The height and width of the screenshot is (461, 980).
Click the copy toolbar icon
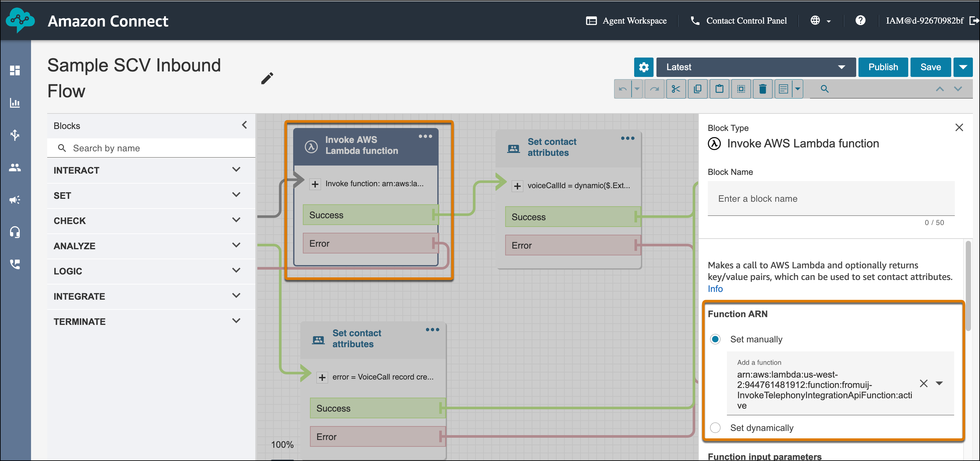coord(698,89)
